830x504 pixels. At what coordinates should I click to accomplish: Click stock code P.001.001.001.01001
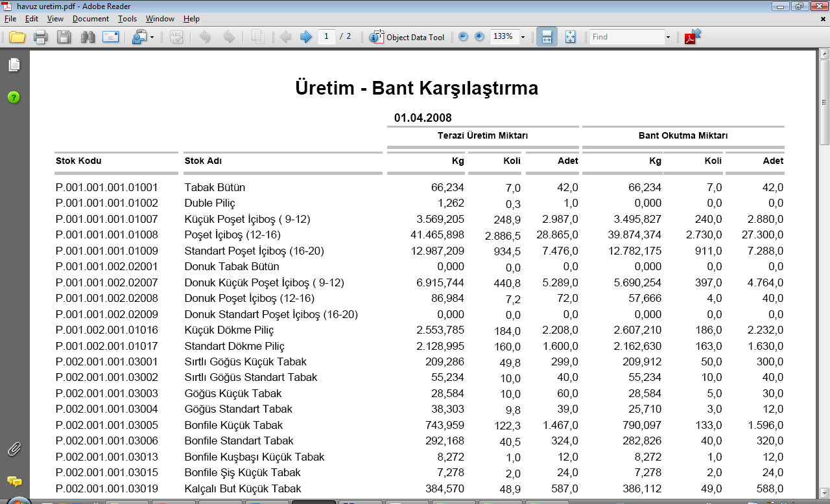pos(107,187)
